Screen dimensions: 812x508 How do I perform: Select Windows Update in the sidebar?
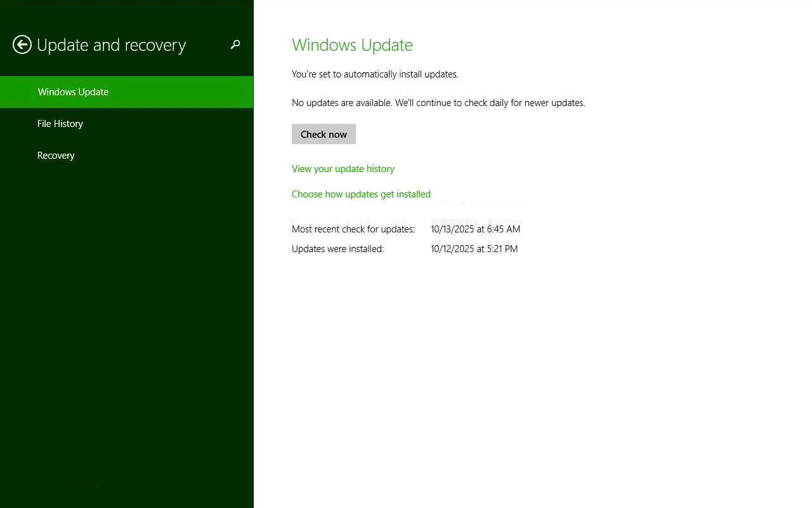click(127, 92)
